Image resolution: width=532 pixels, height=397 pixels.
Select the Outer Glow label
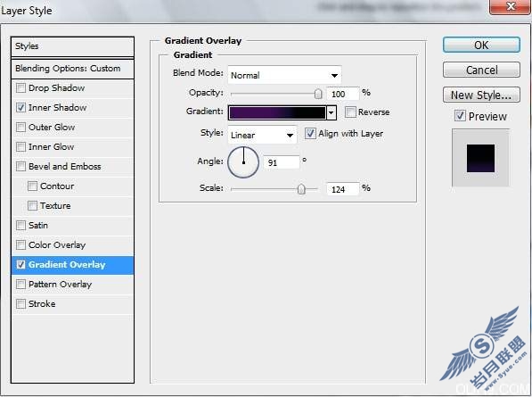point(52,128)
